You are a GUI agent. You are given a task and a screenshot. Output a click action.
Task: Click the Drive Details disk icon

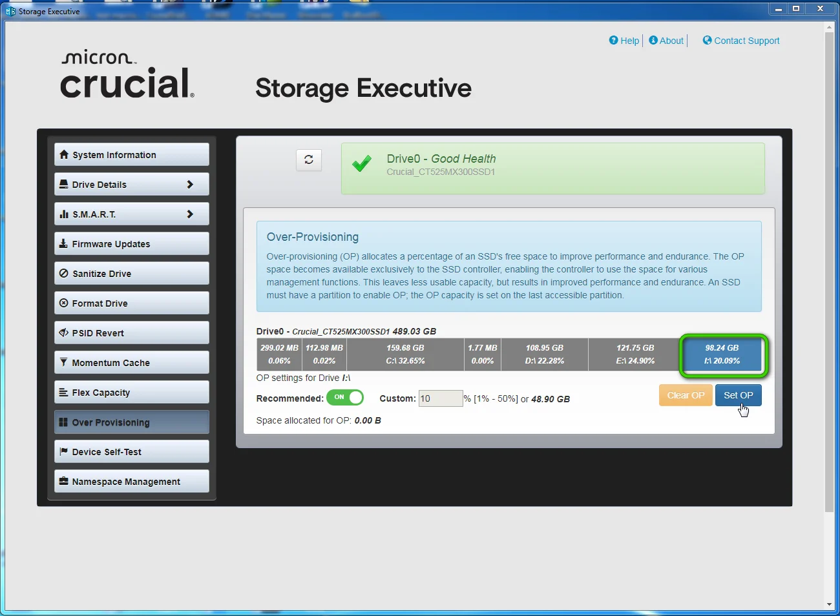[x=64, y=185]
